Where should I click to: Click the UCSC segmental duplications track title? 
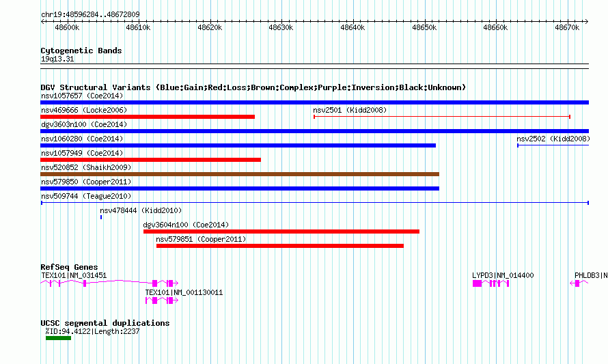[x=105, y=323]
